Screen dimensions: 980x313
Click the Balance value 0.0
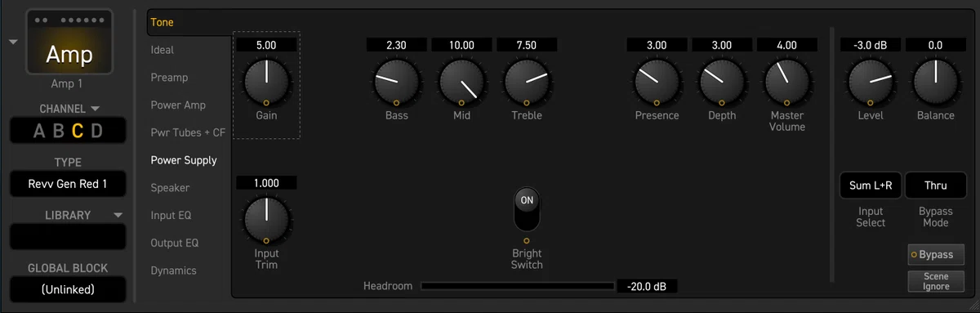point(936,45)
